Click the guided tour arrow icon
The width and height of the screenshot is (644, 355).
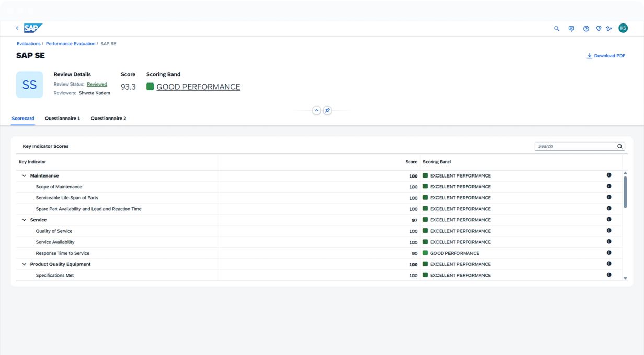pyautogui.click(x=609, y=29)
